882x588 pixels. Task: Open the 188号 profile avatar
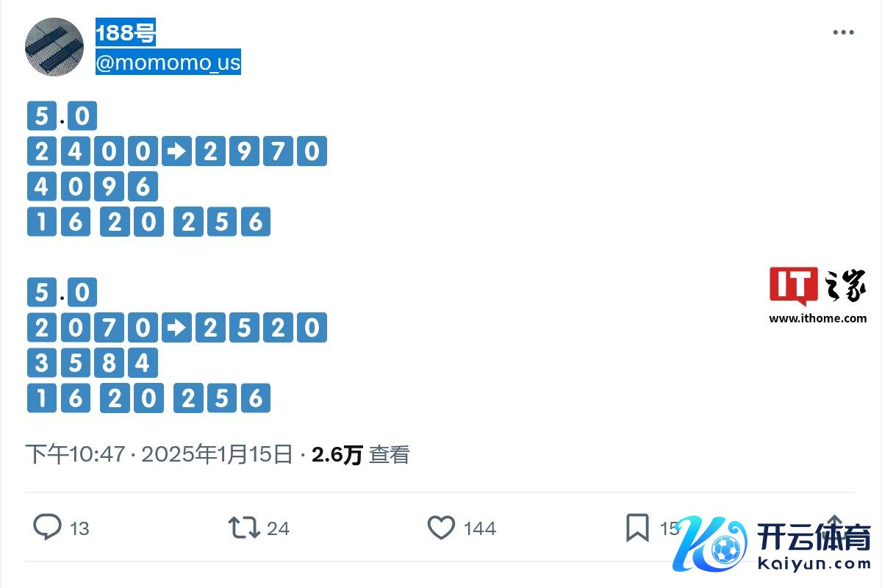(54, 47)
